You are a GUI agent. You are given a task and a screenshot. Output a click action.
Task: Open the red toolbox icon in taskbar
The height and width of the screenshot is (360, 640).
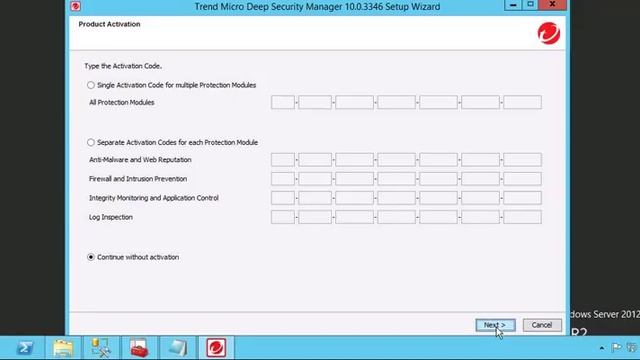click(x=139, y=348)
